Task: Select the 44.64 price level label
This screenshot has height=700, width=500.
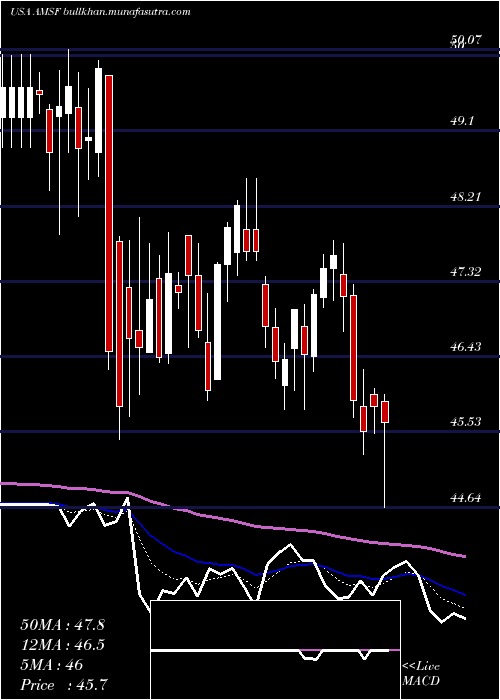Action: tap(465, 497)
